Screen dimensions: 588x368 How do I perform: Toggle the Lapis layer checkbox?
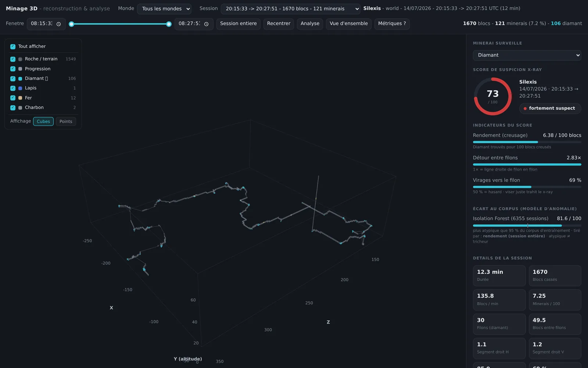[x=13, y=88]
